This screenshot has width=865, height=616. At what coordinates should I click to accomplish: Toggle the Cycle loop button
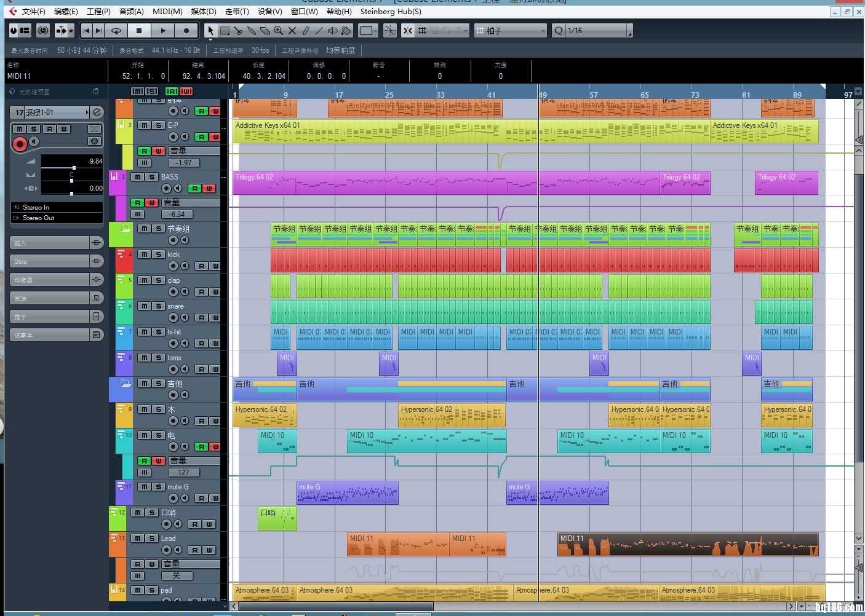click(116, 30)
